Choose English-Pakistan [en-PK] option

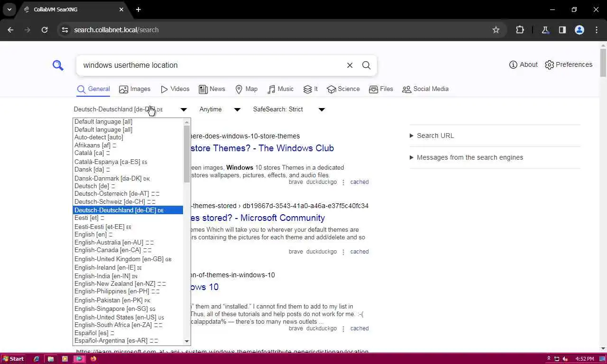pos(128,300)
